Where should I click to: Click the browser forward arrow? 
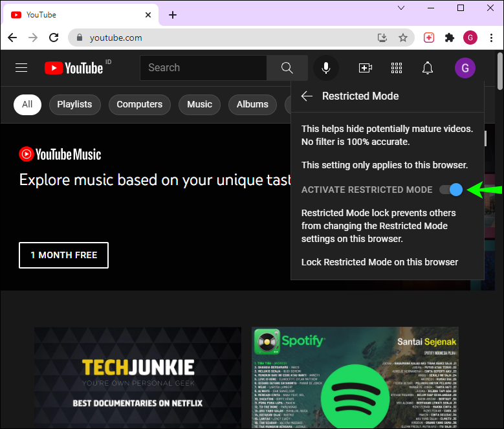33,38
